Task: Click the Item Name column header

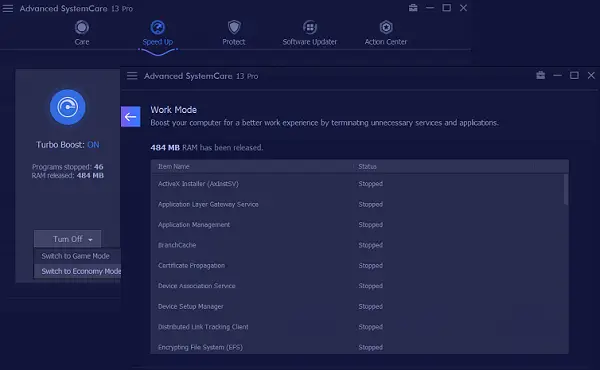Action: (x=174, y=166)
